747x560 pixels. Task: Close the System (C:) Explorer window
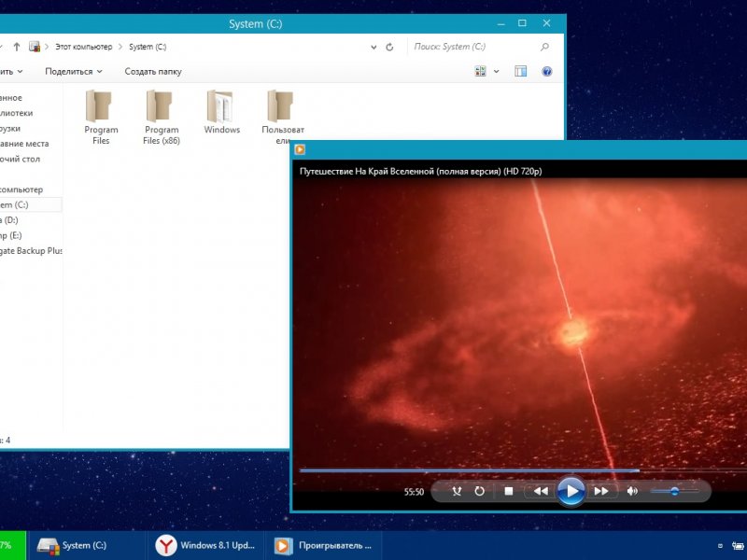(x=546, y=22)
